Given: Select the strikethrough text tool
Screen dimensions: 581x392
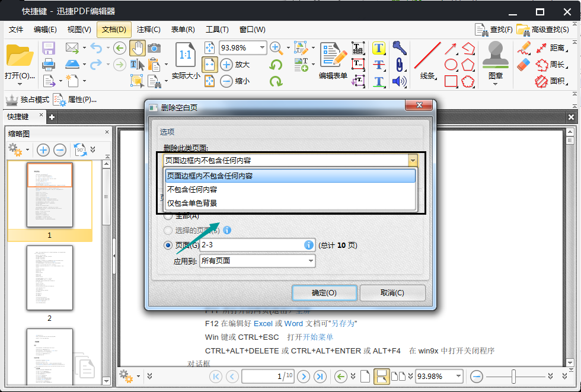Looking at the screenshot, I should tap(379, 65).
